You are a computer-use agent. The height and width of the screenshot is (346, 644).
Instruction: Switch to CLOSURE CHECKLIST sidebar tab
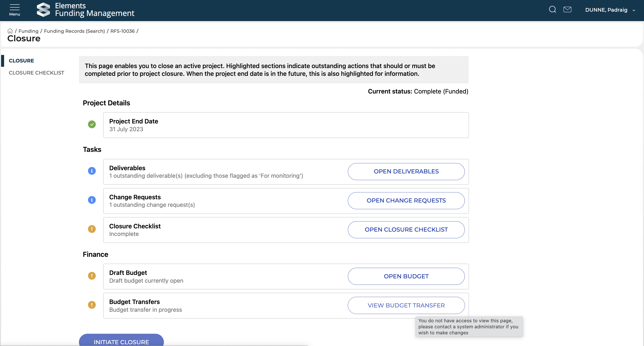point(36,73)
